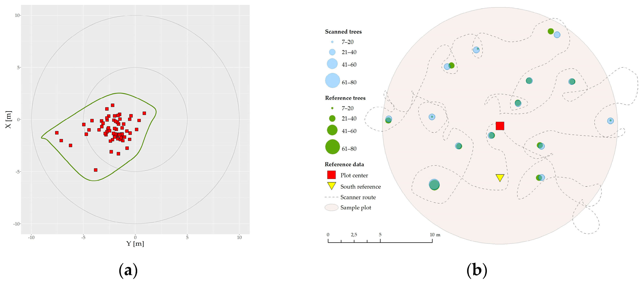Click the dashed Scanner route legend line

click(331, 197)
